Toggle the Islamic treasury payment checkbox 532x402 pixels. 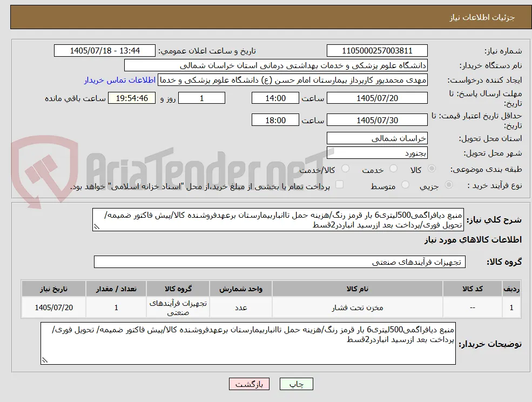(339, 184)
